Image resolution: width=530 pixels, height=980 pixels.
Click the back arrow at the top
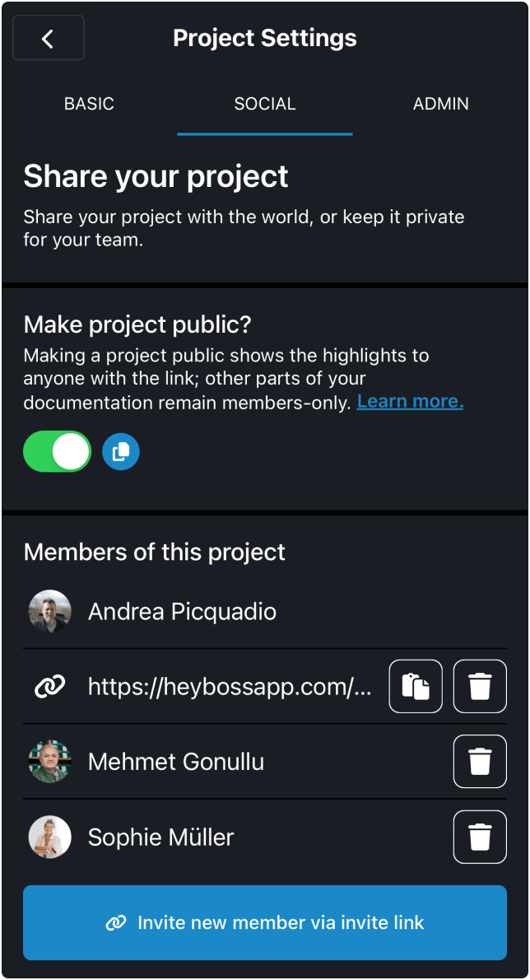pyautogui.click(x=48, y=38)
